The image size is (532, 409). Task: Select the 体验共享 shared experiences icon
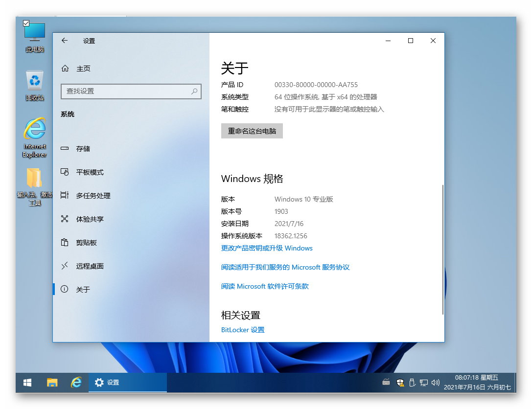coord(65,219)
